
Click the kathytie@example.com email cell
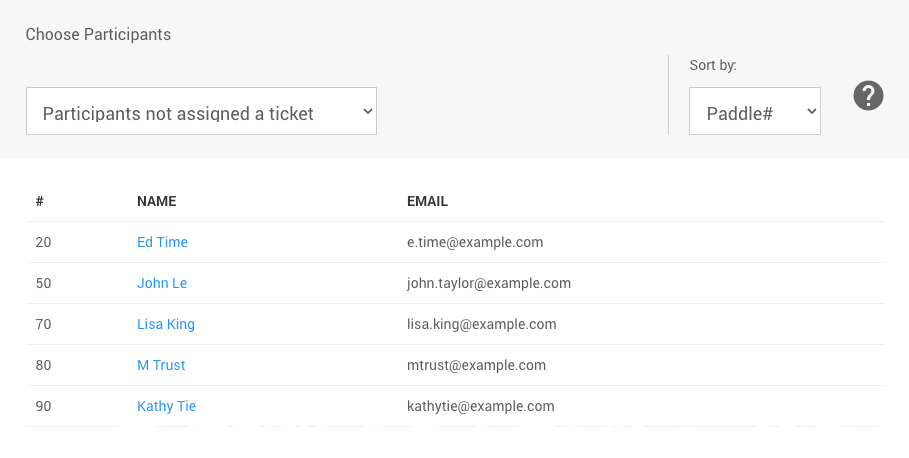pos(480,406)
